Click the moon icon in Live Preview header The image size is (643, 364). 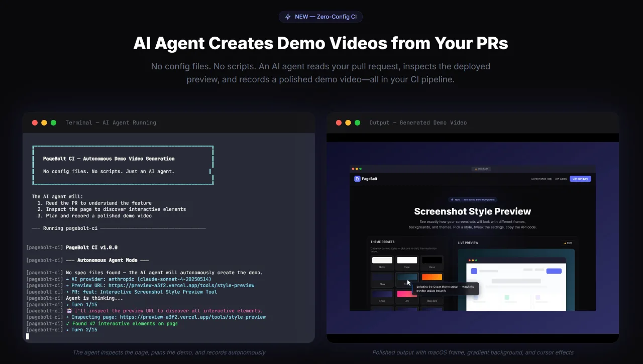565,242
